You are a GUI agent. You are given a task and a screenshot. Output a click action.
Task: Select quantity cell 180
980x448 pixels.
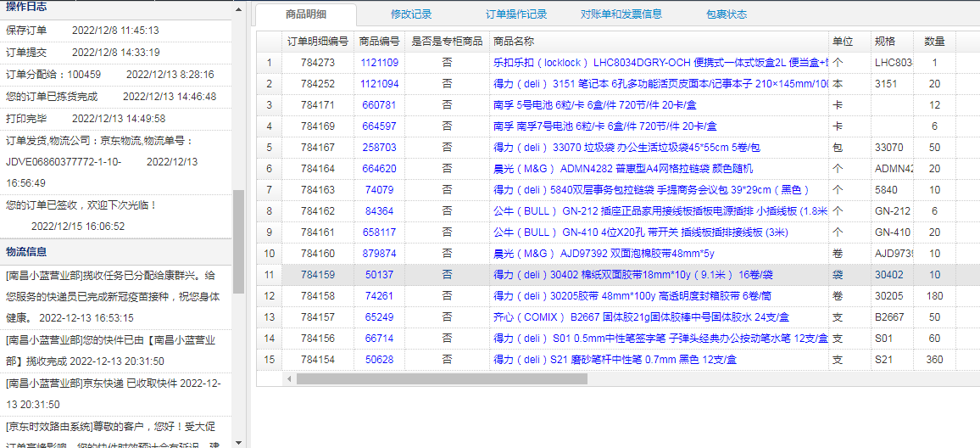pos(934,296)
